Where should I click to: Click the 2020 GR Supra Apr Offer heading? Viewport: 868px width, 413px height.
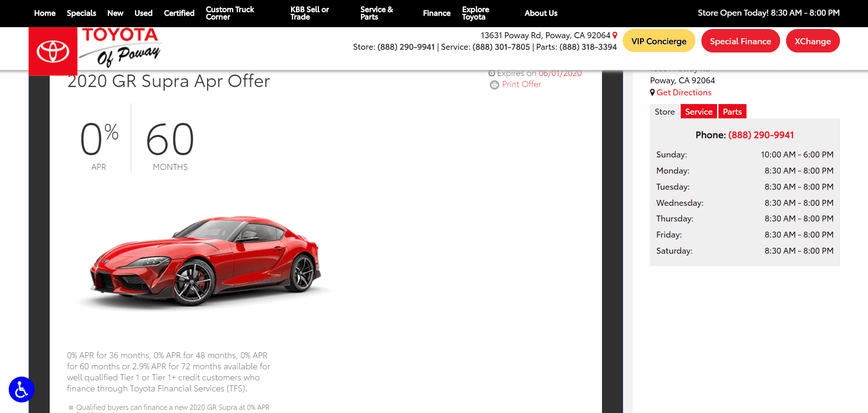click(168, 81)
